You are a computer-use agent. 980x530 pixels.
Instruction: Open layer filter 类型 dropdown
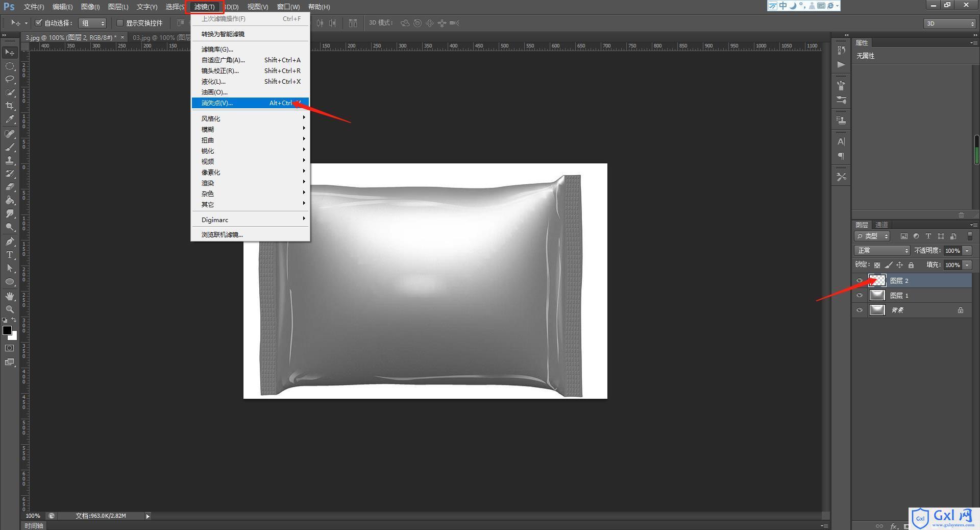point(872,236)
